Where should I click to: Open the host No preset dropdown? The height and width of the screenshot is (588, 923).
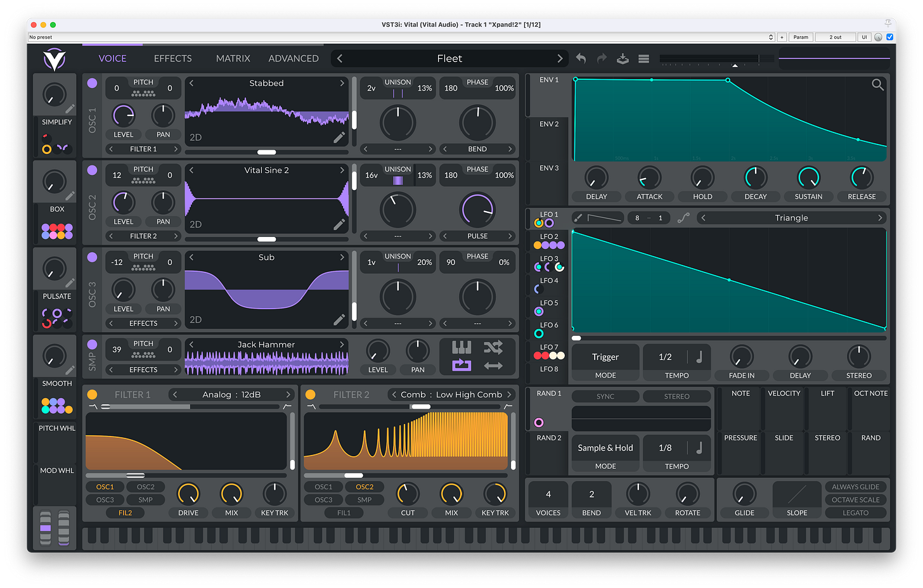[x=401, y=37]
